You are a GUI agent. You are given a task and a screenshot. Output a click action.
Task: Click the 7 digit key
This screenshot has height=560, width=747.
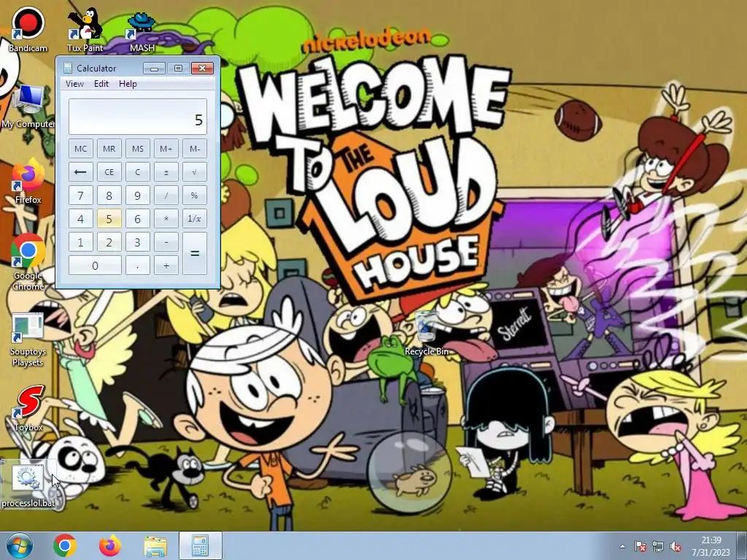coord(80,195)
